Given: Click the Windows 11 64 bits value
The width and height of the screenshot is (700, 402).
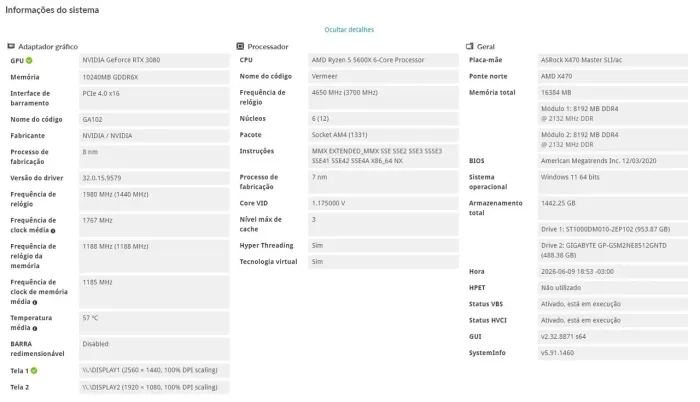Looking at the screenshot, I should tap(613, 182).
